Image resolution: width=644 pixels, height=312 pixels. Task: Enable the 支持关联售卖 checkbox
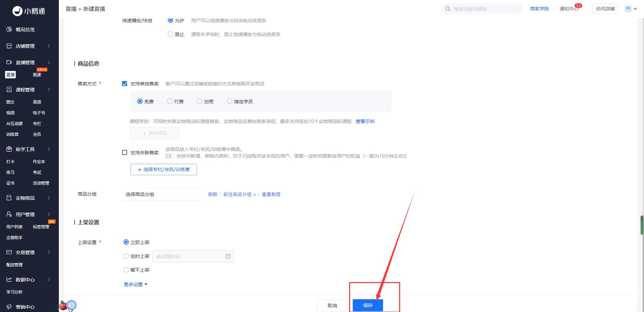pyautogui.click(x=125, y=153)
